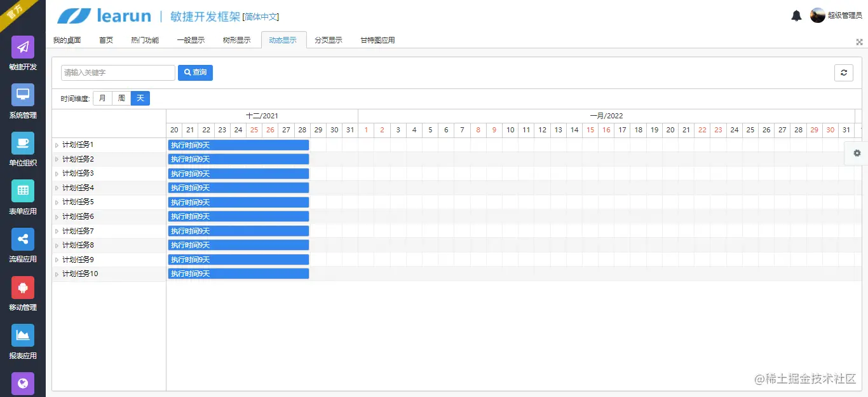This screenshot has width=868, height=397.
Task: Open the 流程应用 module
Action: coord(22,246)
